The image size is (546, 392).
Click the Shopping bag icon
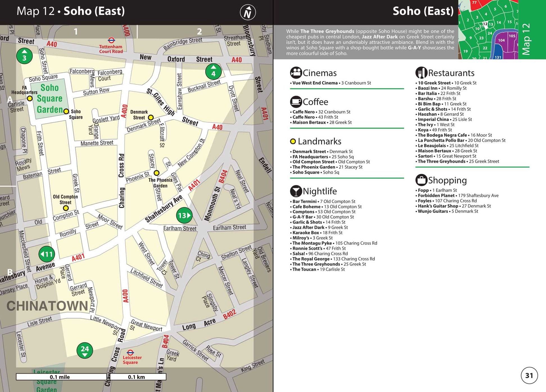coord(421,180)
